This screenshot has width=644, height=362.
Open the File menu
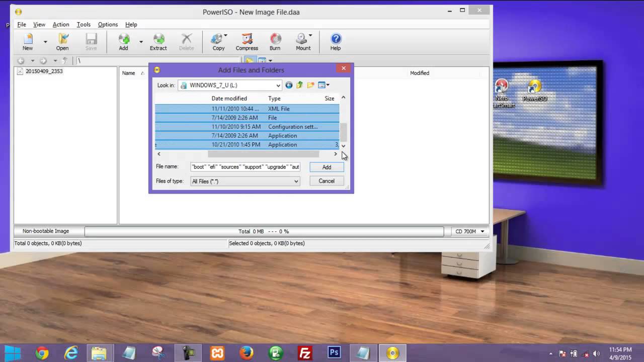(x=22, y=24)
